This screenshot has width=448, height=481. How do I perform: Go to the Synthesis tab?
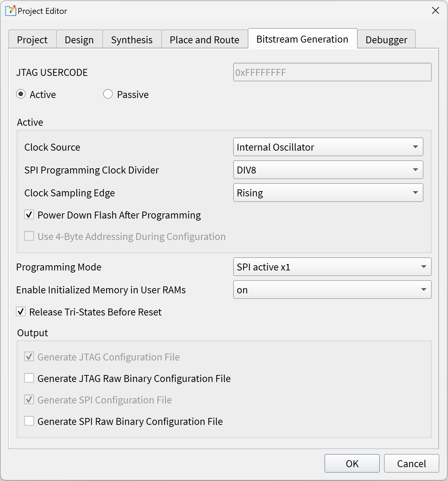pyautogui.click(x=132, y=40)
